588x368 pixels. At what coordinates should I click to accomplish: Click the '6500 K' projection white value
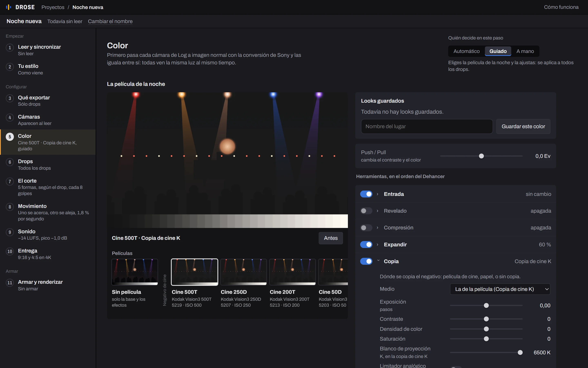click(x=542, y=352)
